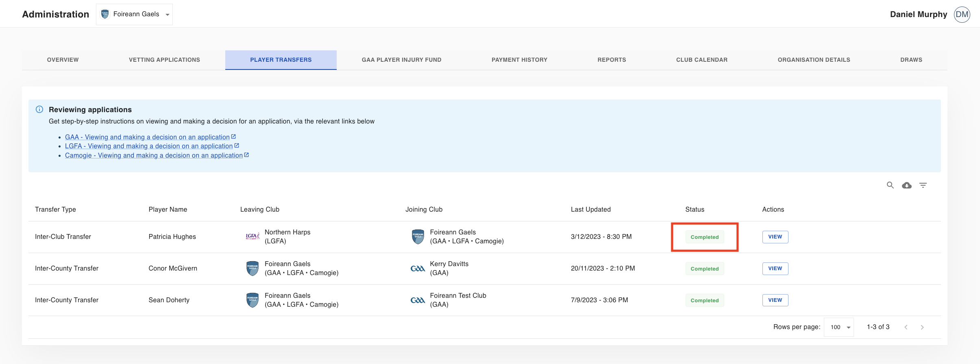Go to the Draws tab
Viewport: 980px width, 364px height.
click(911, 60)
